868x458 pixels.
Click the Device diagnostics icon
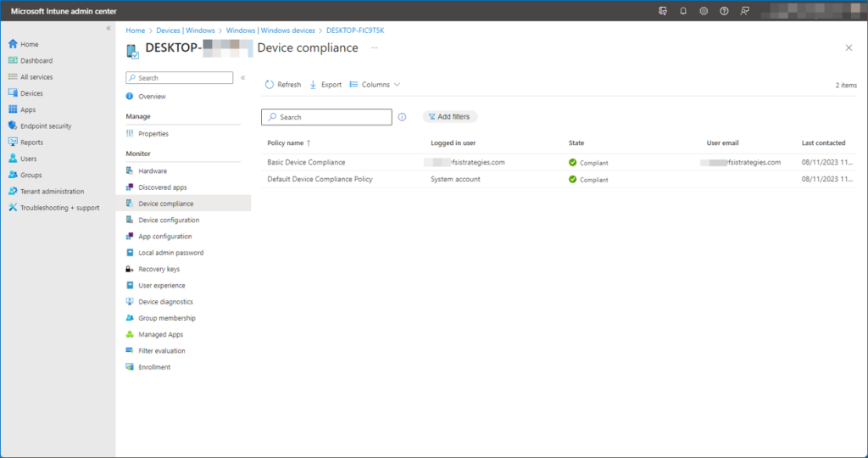click(130, 302)
